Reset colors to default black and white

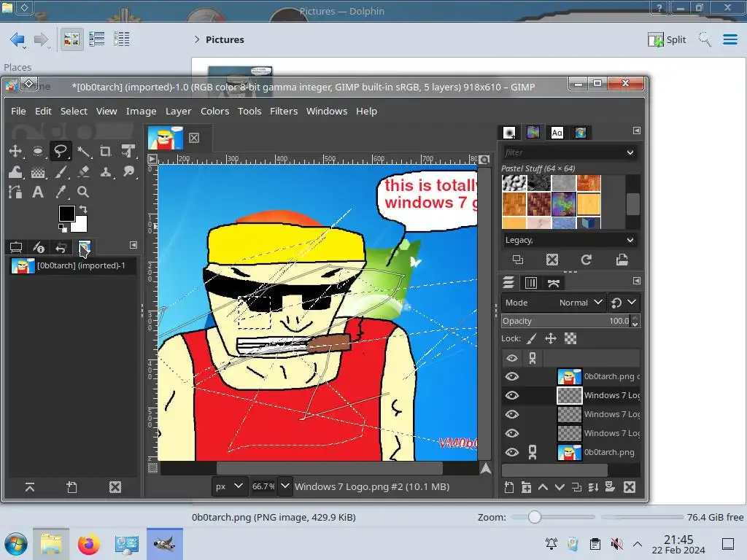[x=63, y=228]
